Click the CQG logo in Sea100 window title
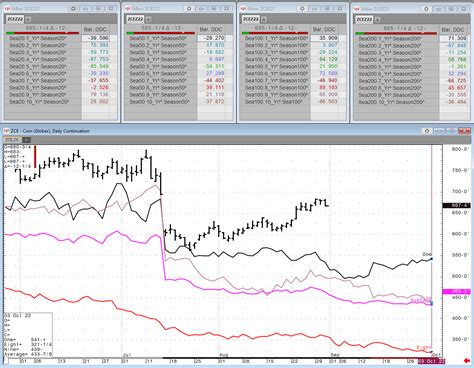This screenshot has height=368, width=474. coord(243,9)
